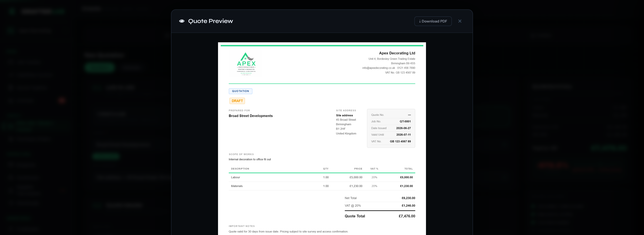Click the details box VAT No. value
644x235 pixels.
[x=400, y=141]
